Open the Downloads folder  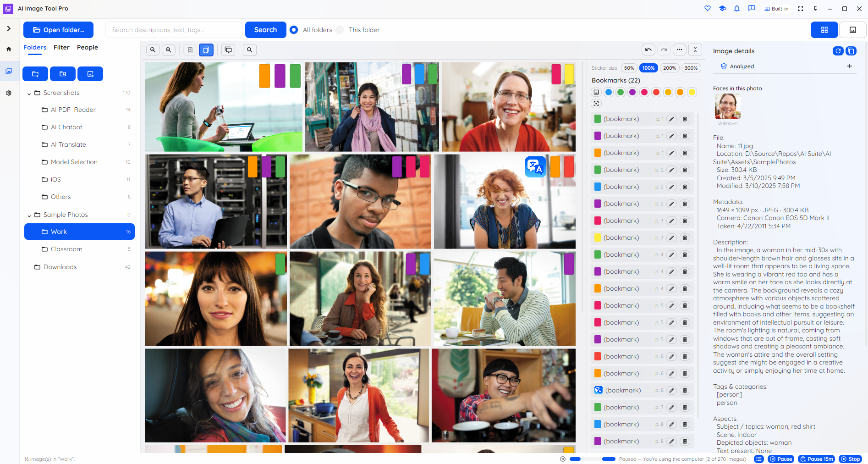79,267
